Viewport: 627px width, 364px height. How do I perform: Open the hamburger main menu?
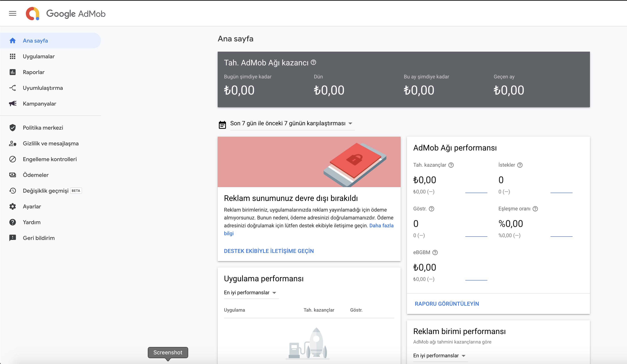tap(12, 13)
